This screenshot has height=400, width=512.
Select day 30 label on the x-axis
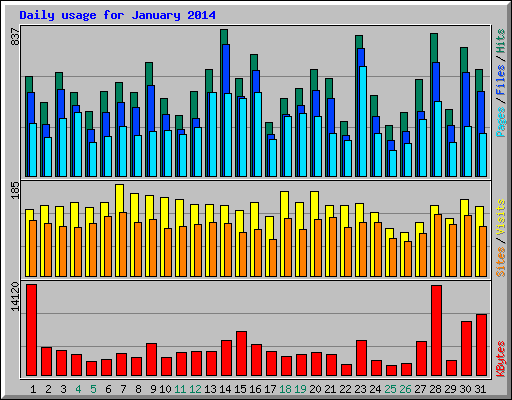[465, 389]
